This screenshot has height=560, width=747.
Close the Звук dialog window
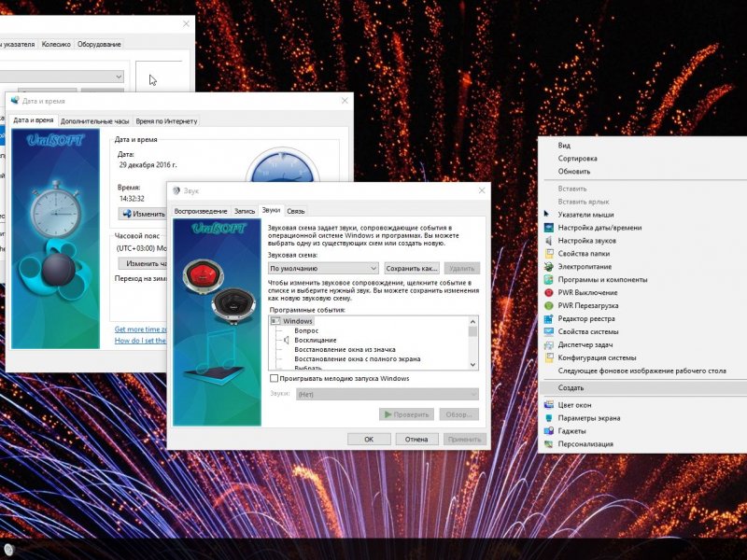click(x=482, y=190)
